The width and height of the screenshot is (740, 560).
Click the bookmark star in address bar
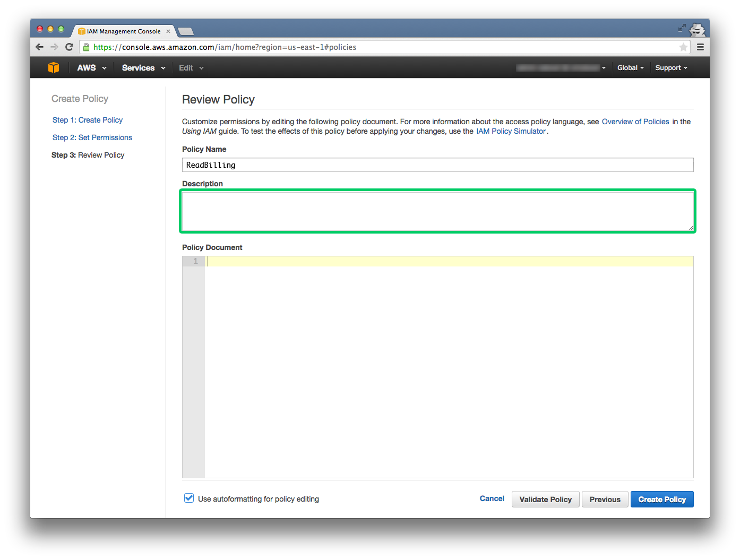click(x=683, y=47)
